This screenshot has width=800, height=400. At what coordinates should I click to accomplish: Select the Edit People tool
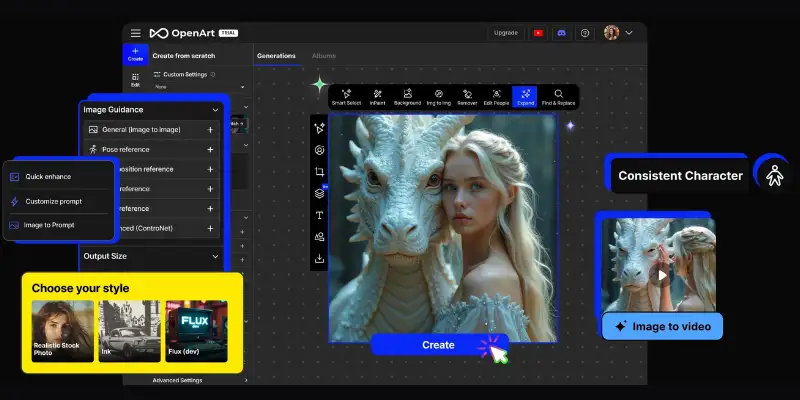point(496,97)
